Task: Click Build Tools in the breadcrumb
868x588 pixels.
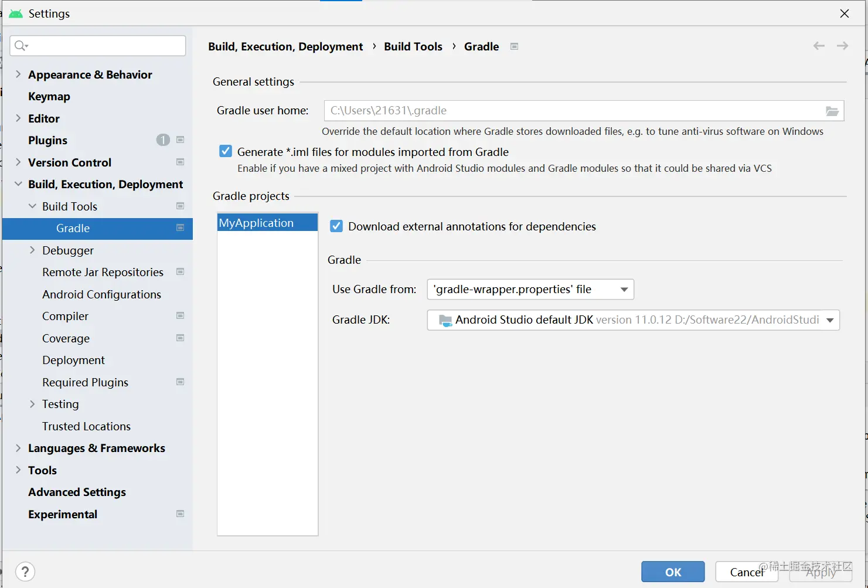Action: [413, 46]
